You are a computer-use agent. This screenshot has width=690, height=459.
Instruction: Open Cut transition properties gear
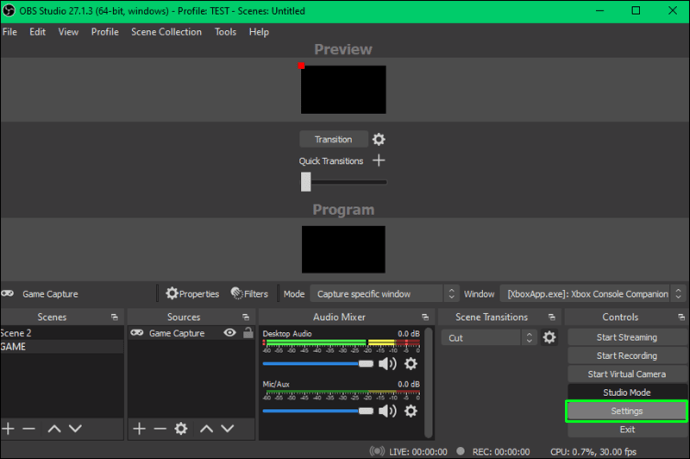tap(549, 338)
